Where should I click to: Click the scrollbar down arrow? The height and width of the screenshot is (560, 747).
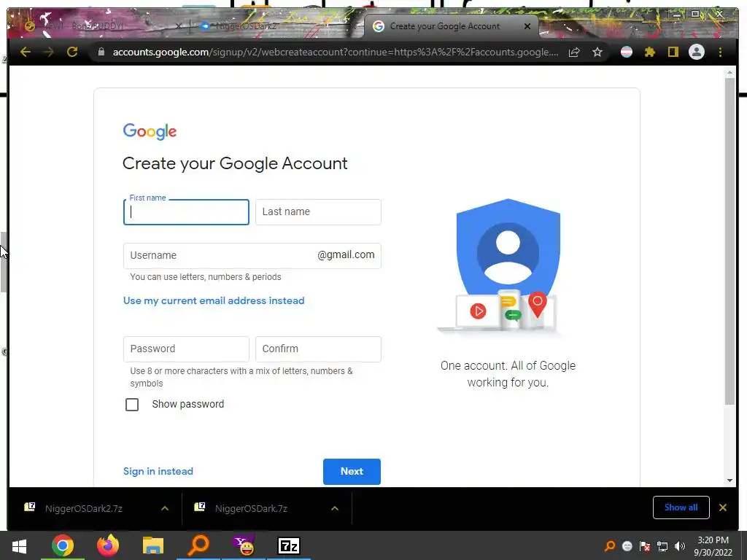click(729, 481)
